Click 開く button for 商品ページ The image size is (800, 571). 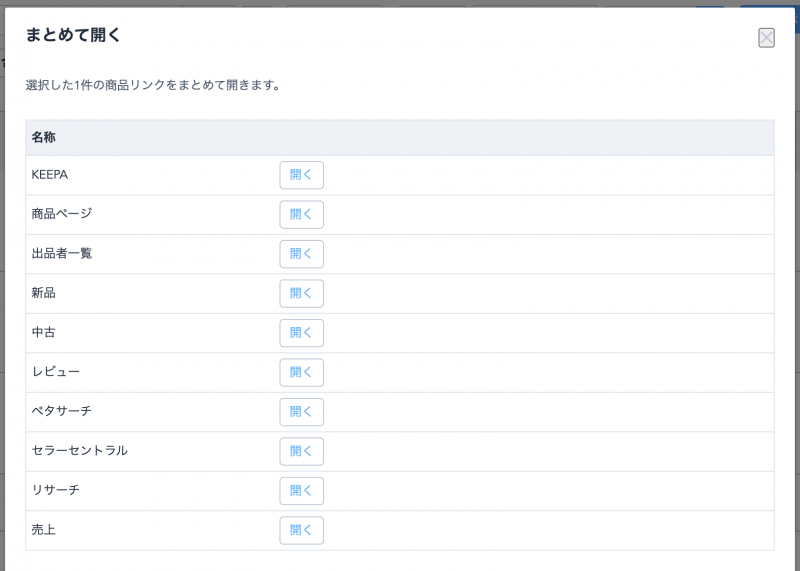(302, 214)
